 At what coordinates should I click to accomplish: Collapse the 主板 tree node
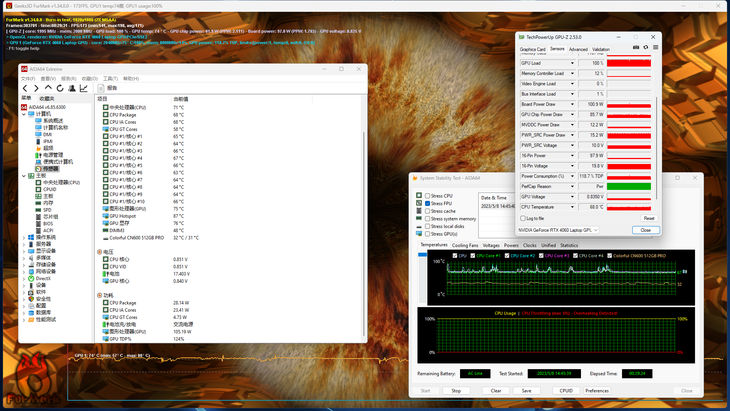[x=24, y=176]
